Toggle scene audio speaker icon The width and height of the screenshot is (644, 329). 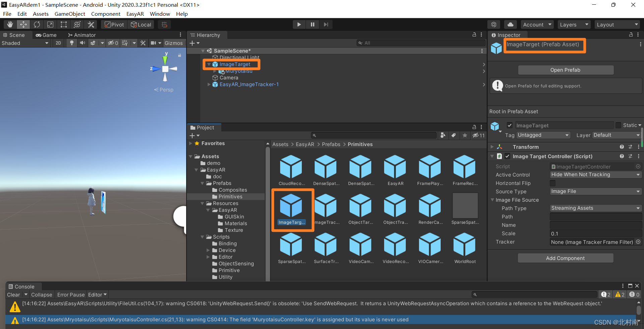tap(82, 43)
